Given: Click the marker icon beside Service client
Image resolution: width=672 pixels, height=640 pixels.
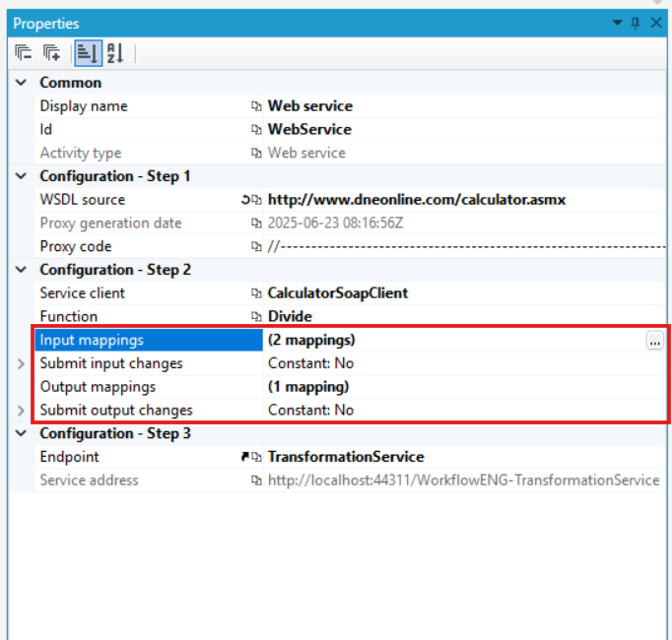Looking at the screenshot, I should [256, 293].
